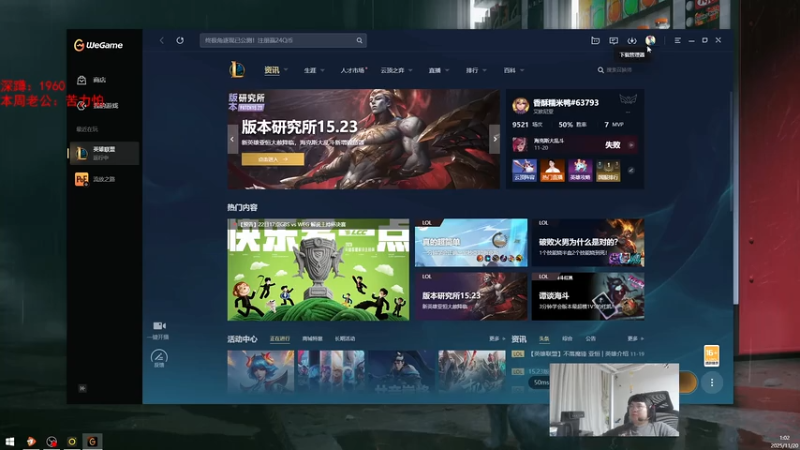Viewport: 800px width, 450px height.
Task: Click the profile avatar of 香酥糯米鸭#63793
Action: 520,106
